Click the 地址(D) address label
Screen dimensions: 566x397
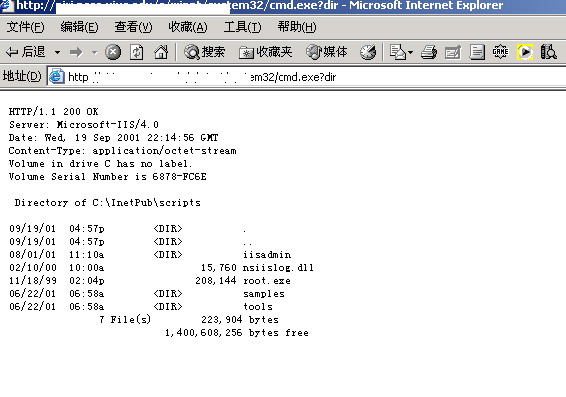click(x=22, y=76)
